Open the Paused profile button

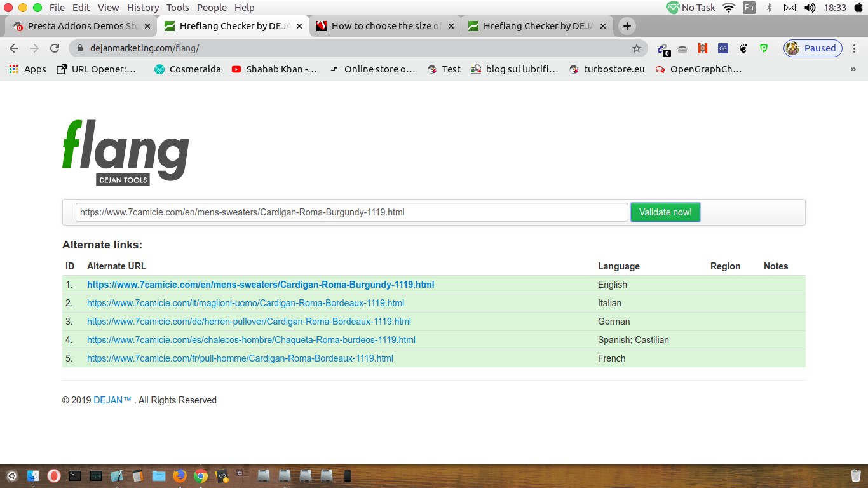tap(813, 48)
